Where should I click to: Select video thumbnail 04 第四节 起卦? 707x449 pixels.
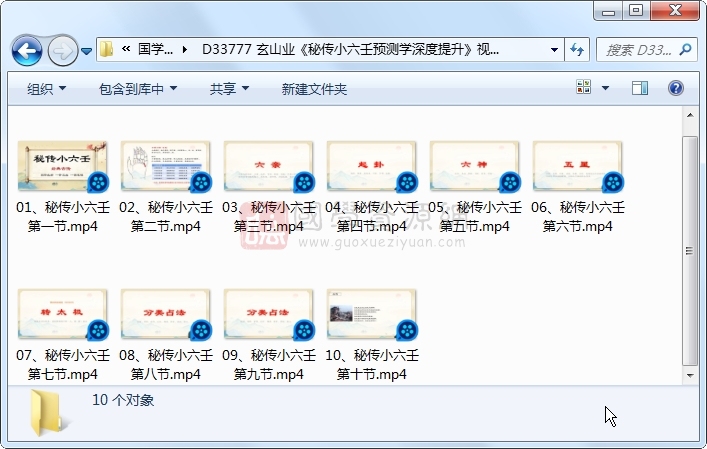[x=372, y=166]
